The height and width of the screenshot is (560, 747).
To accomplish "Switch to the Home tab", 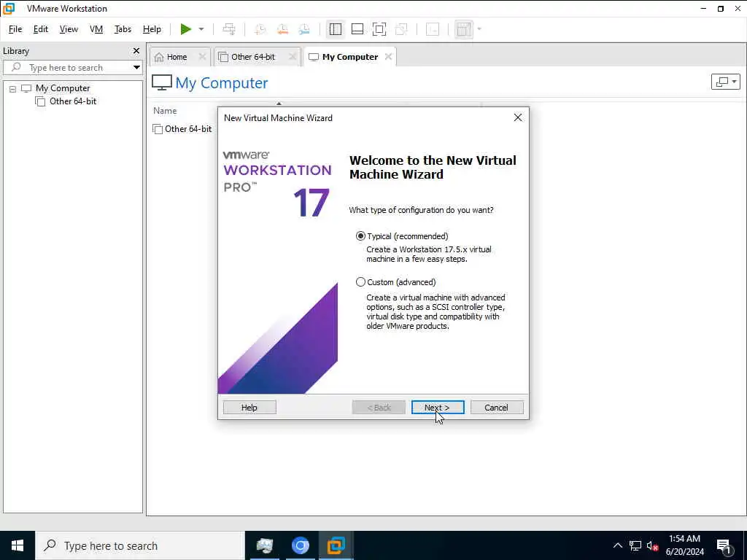I will coord(177,57).
